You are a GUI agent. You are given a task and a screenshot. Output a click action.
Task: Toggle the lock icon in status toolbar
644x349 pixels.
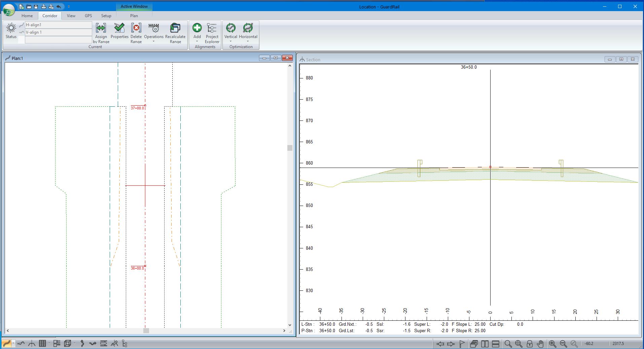[530, 344]
